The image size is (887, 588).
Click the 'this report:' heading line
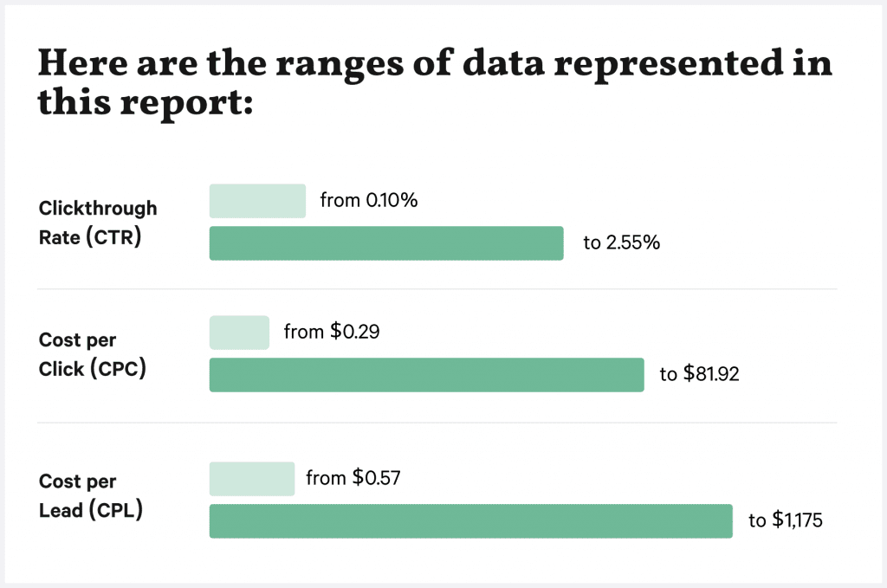point(144,104)
